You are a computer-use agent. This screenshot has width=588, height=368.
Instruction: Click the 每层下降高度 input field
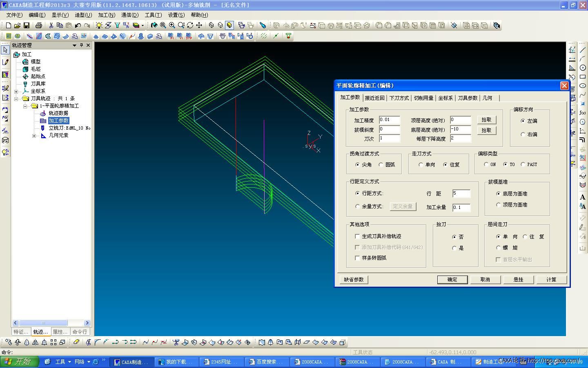click(x=461, y=139)
